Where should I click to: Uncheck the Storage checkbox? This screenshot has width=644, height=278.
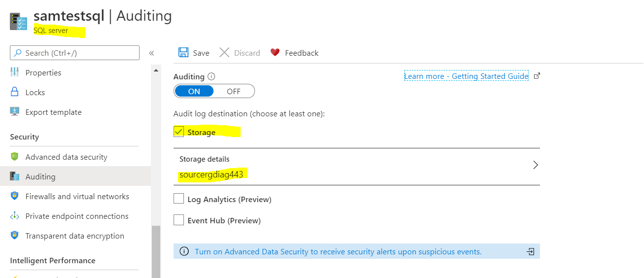(179, 132)
